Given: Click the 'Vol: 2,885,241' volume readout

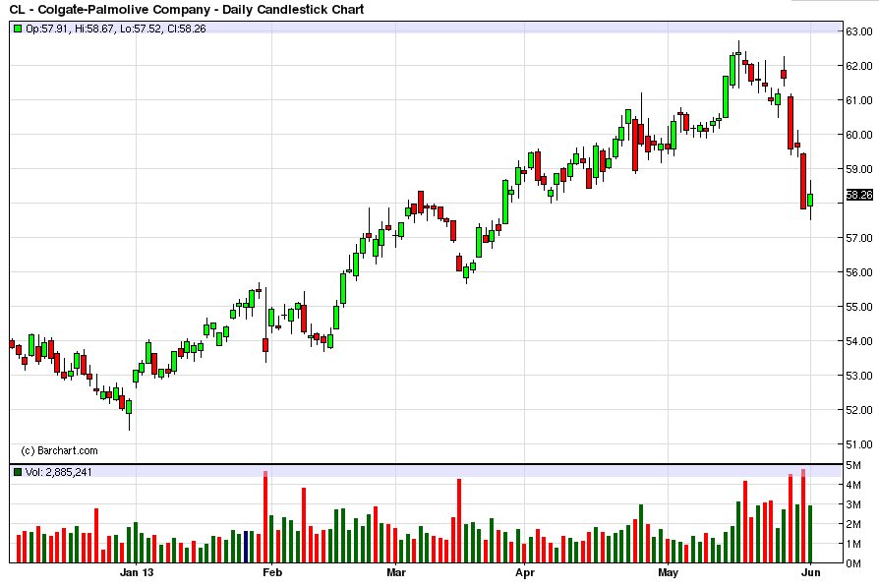Looking at the screenshot, I should 58,473.
